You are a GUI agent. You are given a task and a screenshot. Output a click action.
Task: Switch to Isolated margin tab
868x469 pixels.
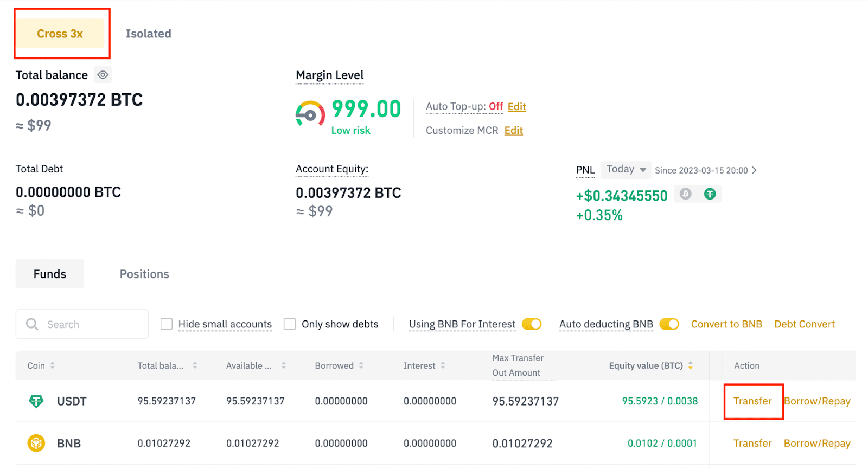click(x=149, y=34)
